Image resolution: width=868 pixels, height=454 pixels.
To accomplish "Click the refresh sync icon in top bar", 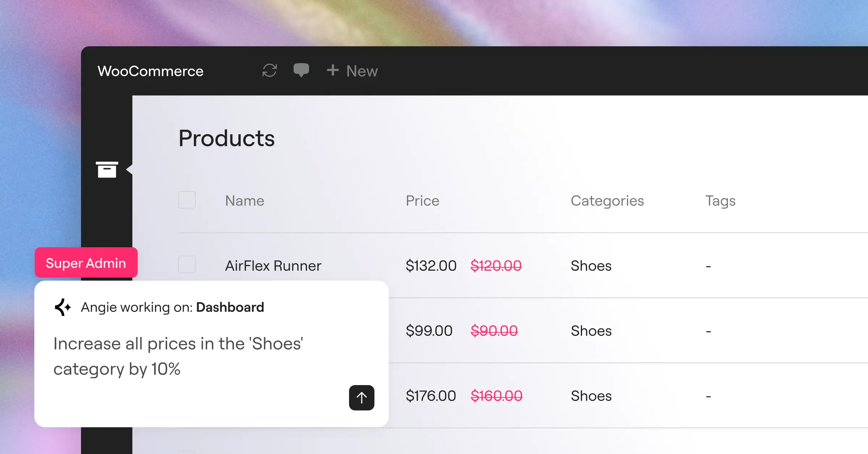I will [x=269, y=70].
